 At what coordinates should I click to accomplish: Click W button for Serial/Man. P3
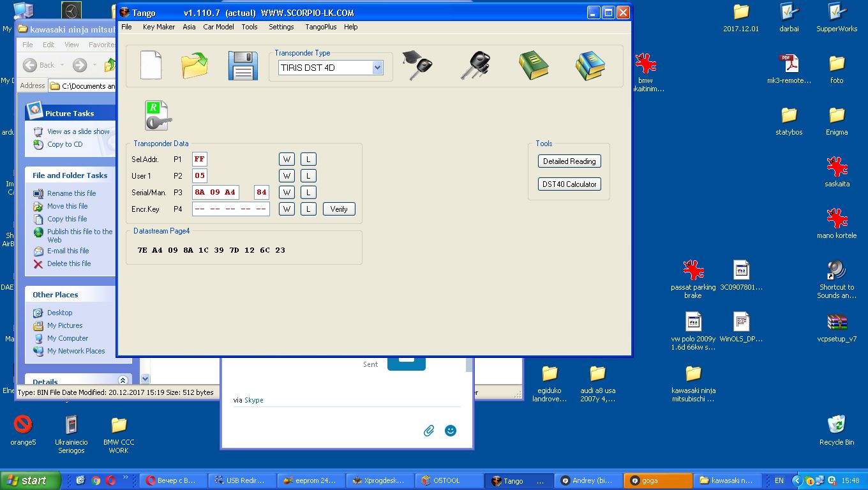(x=287, y=193)
